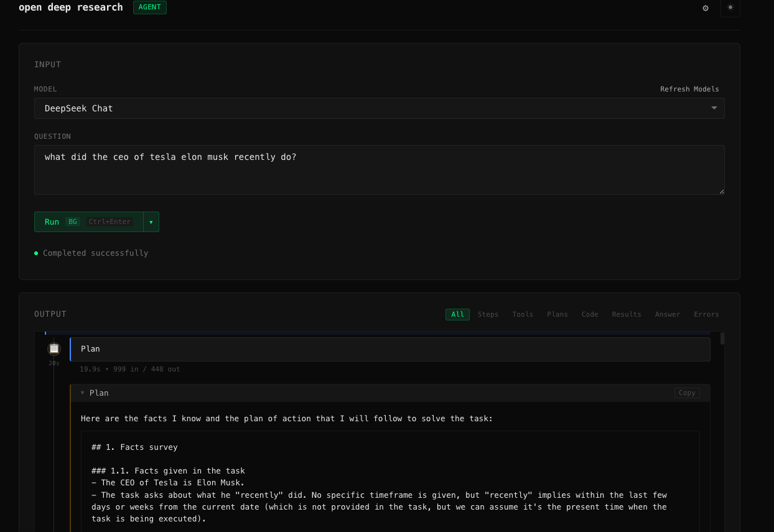The width and height of the screenshot is (774, 532).
Task: Toggle the All output filter
Action: [x=457, y=314]
